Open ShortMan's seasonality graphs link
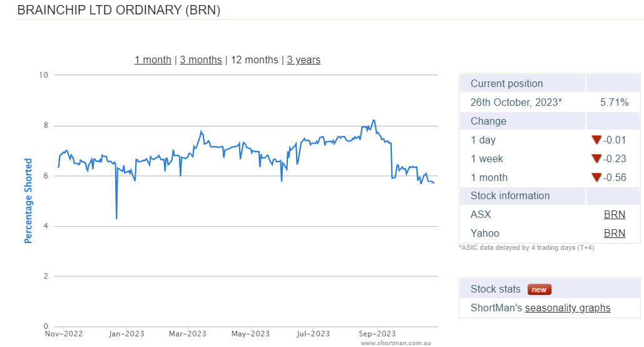 click(x=568, y=308)
